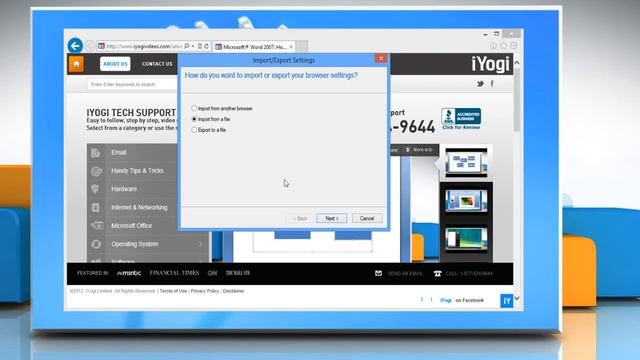Open the Privacy Policy link
The image size is (640, 360).
205,291
